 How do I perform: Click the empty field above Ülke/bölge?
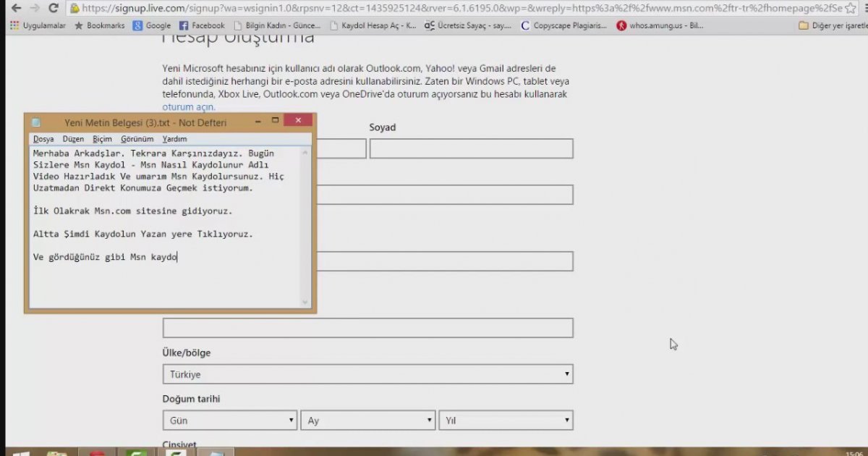point(367,328)
